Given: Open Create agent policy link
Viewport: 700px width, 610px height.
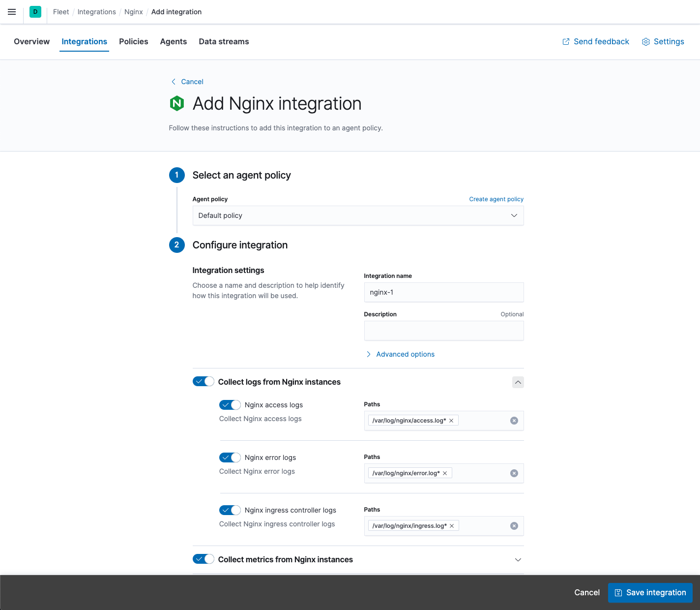Looking at the screenshot, I should coord(496,199).
